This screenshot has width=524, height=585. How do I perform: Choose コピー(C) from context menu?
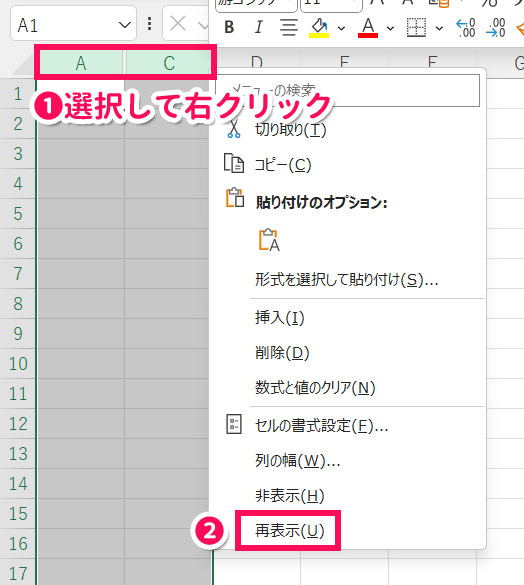283,165
